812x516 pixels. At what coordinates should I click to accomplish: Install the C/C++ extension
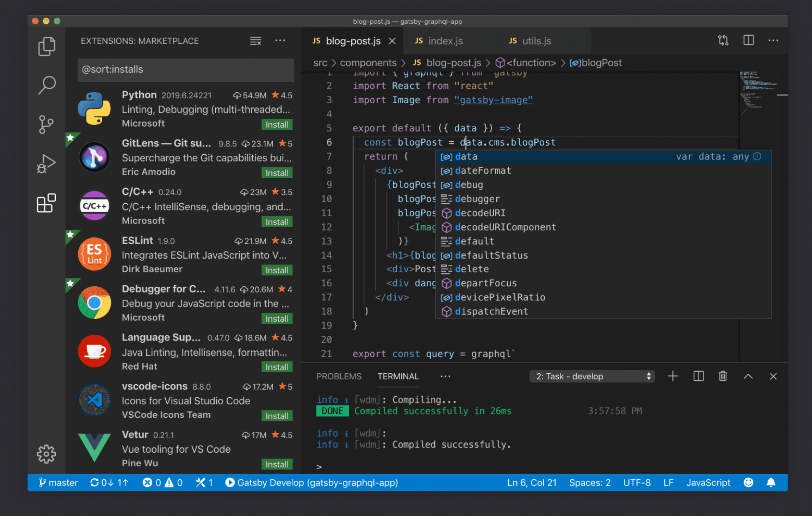pyautogui.click(x=277, y=222)
